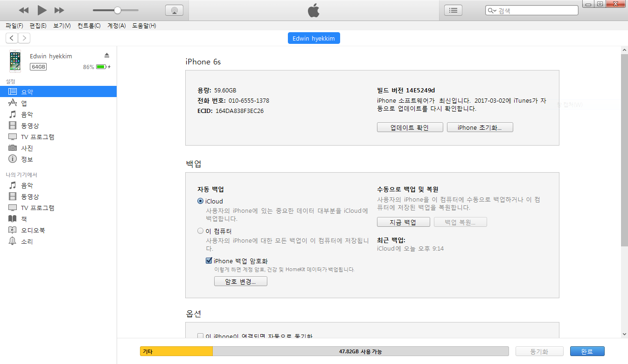Open the 도움말(H) menu
The height and width of the screenshot is (364, 628).
144,26
